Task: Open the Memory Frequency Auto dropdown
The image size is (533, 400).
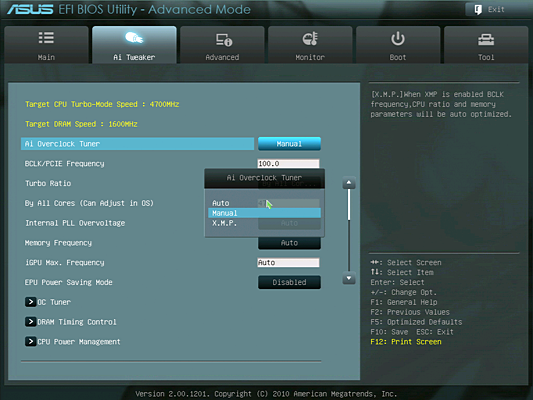Action: (x=289, y=243)
